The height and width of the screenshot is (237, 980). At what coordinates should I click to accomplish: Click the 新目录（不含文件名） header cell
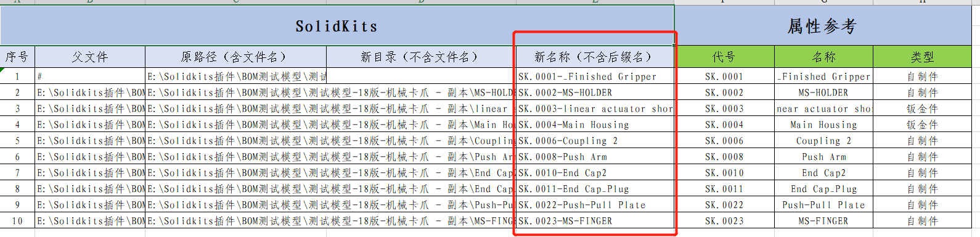[x=421, y=57]
